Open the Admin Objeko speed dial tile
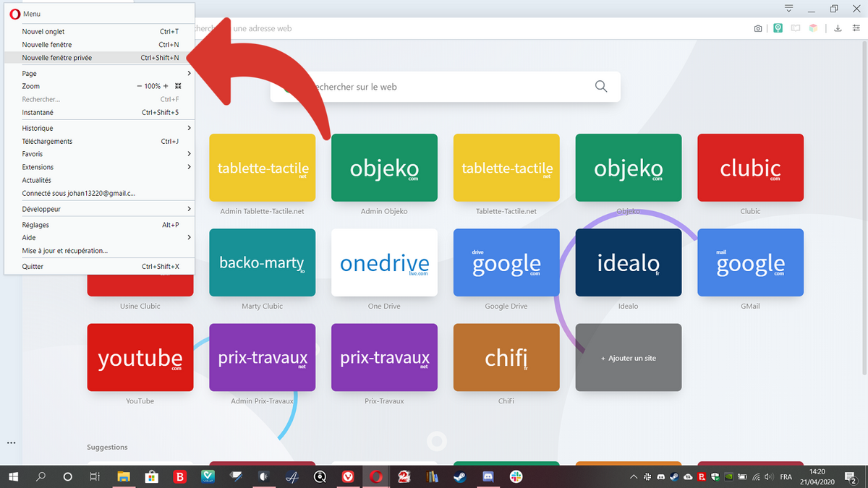This screenshot has height=488, width=868. (x=384, y=168)
